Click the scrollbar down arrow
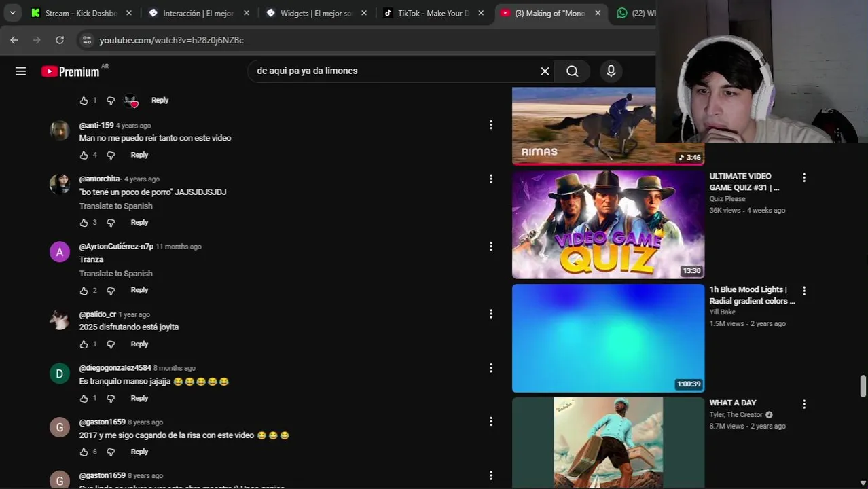 [x=863, y=483]
